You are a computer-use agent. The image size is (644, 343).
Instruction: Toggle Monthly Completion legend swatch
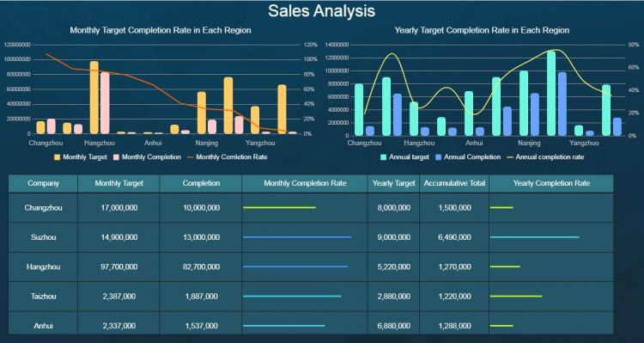[116, 157]
